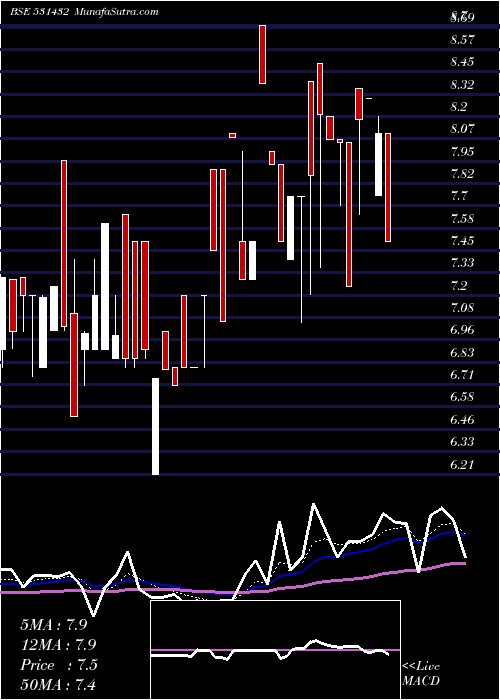Click the Price : 7.5 value
The height and width of the screenshot is (700, 500).
(58, 665)
